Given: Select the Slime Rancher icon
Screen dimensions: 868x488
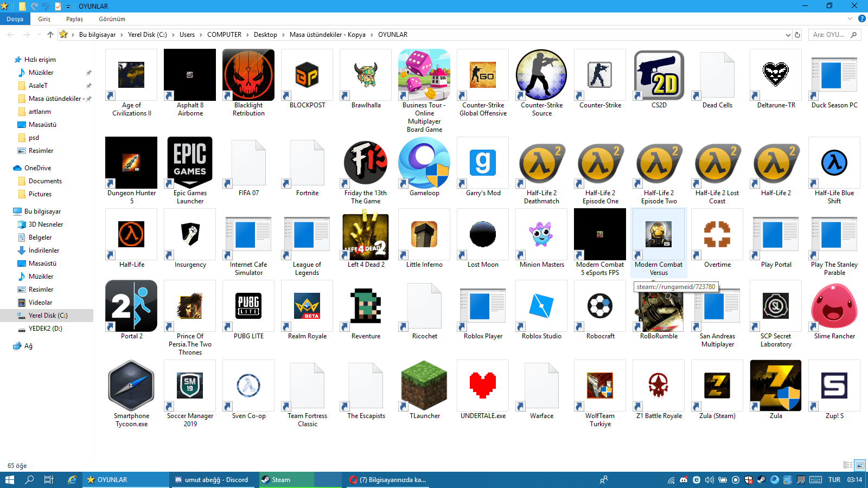Looking at the screenshot, I should click(x=834, y=306).
